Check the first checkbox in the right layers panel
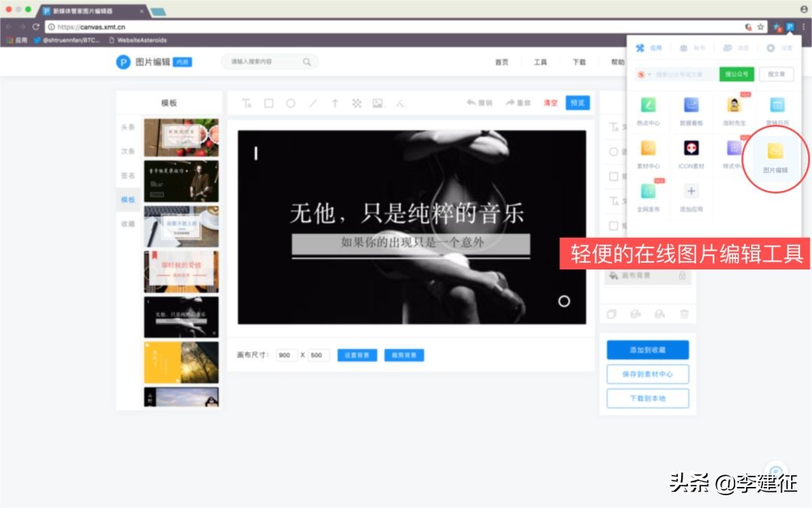Viewport: 812px width, 508px height. pyautogui.click(x=612, y=176)
